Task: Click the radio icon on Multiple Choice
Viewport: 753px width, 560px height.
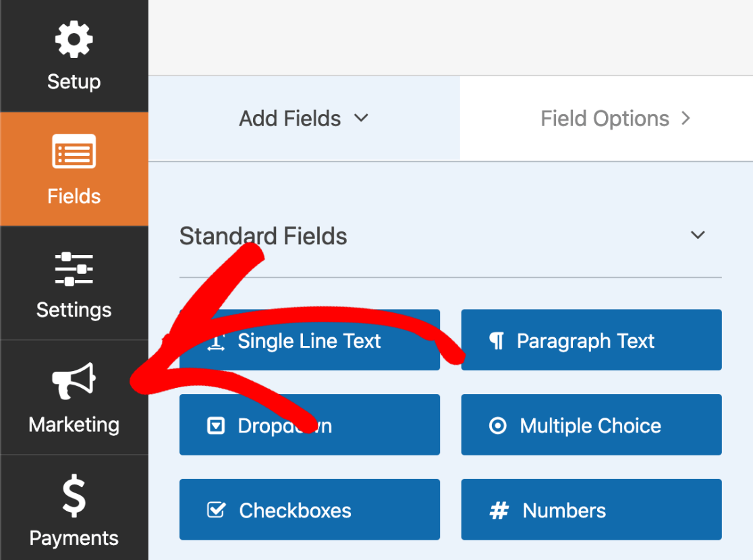Action: point(497,426)
